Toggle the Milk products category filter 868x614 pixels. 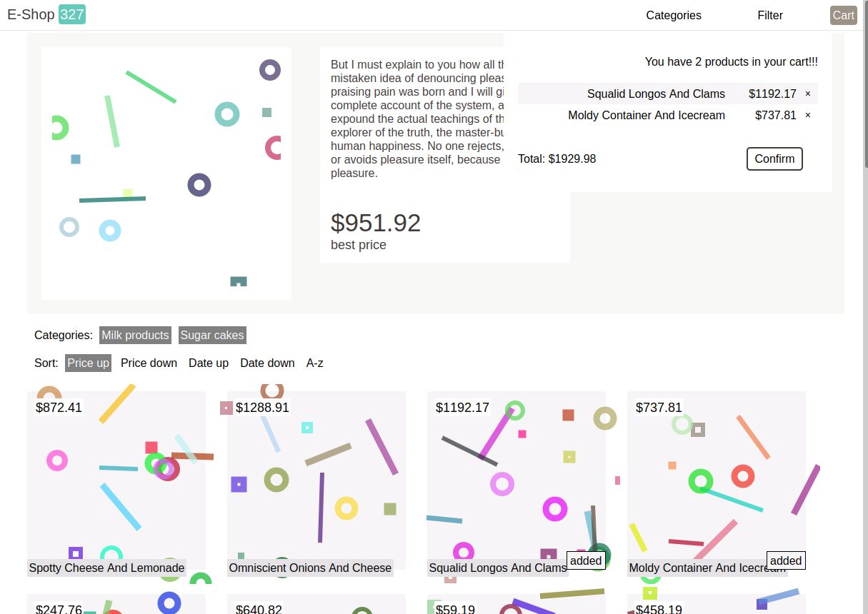(135, 335)
